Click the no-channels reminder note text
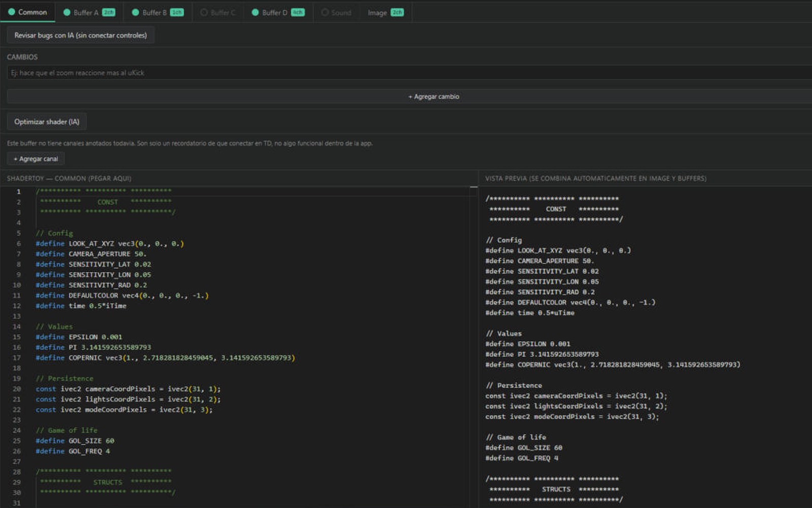The image size is (812, 508). [190, 144]
